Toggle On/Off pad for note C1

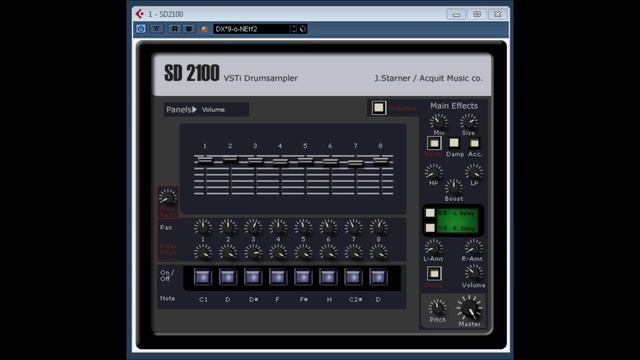[x=203, y=277]
